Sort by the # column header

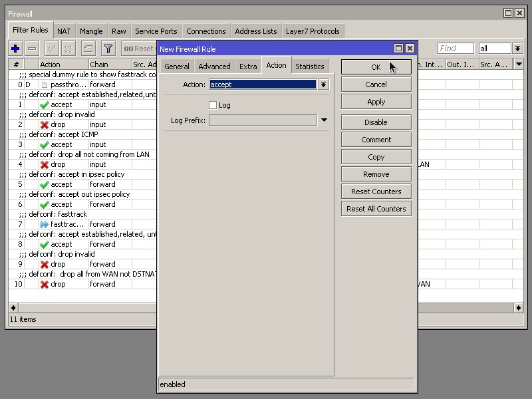click(16, 64)
